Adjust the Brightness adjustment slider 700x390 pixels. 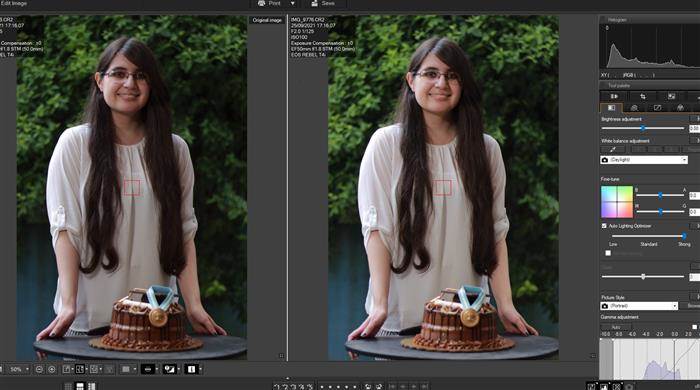pyautogui.click(x=643, y=129)
